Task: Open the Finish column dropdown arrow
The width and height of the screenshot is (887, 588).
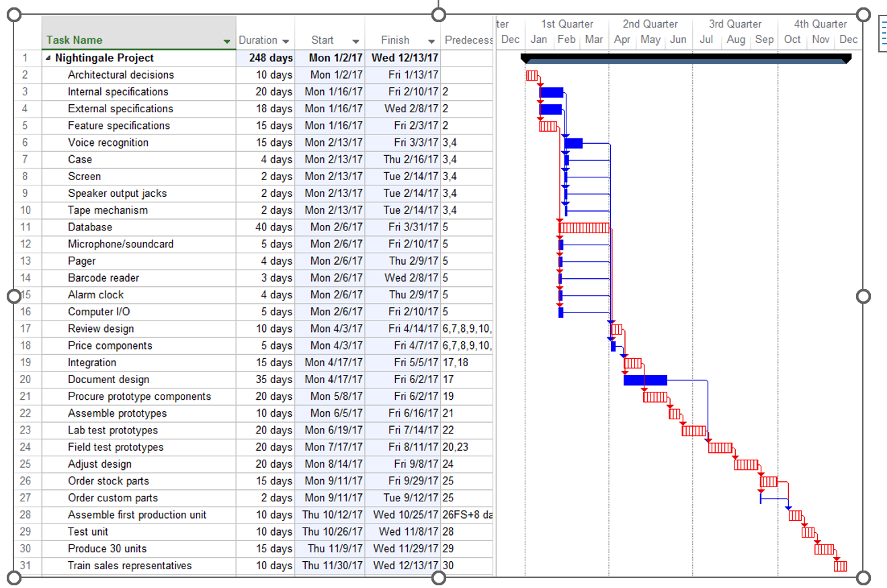Action: (431, 41)
